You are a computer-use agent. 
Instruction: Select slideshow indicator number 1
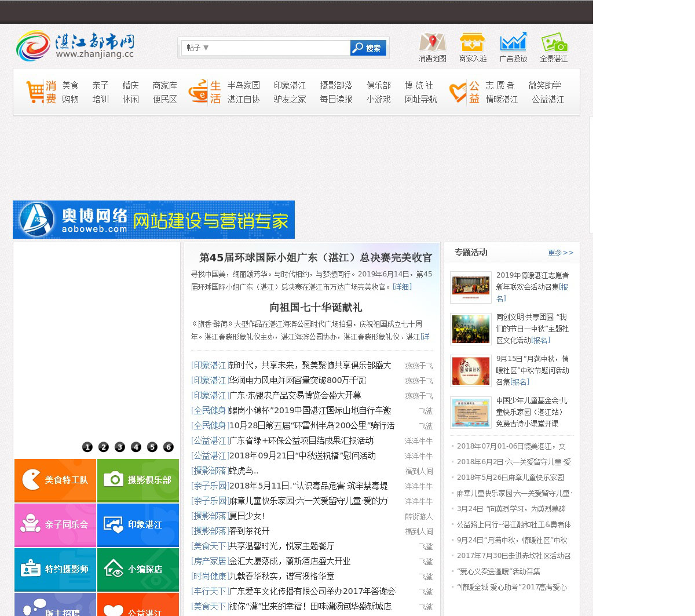click(87, 447)
